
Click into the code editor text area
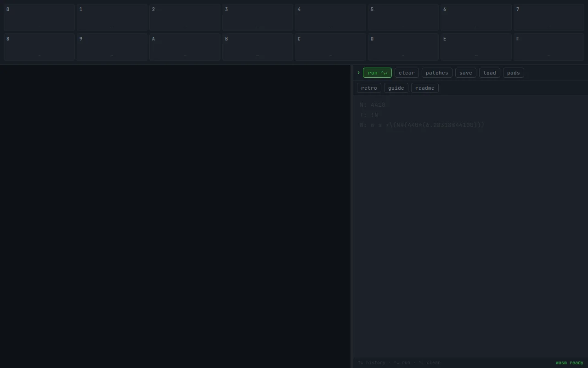(470, 226)
